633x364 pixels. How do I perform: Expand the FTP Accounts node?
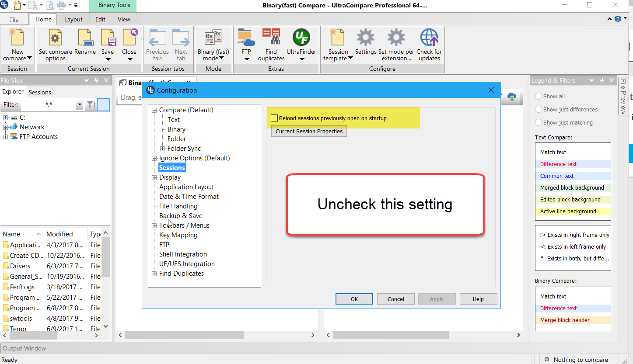(5, 137)
